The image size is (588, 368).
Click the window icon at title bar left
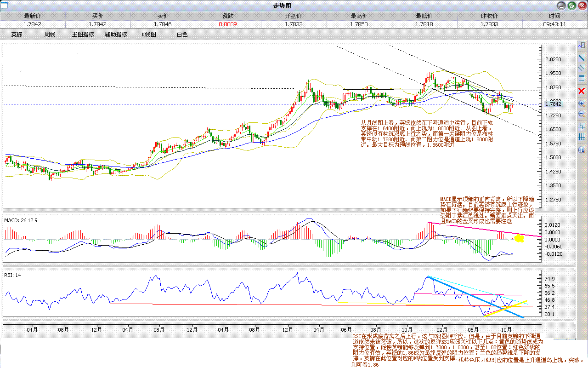coord(4,6)
